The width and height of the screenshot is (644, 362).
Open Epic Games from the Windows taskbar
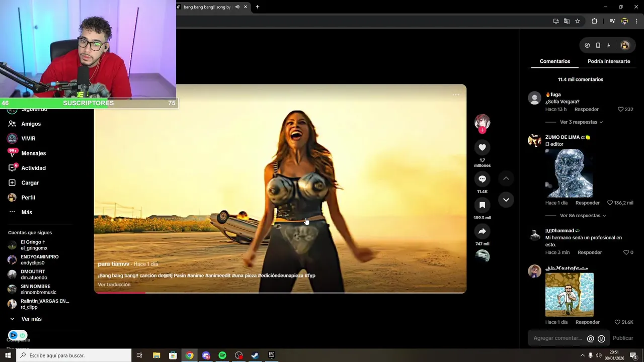pyautogui.click(x=272, y=355)
